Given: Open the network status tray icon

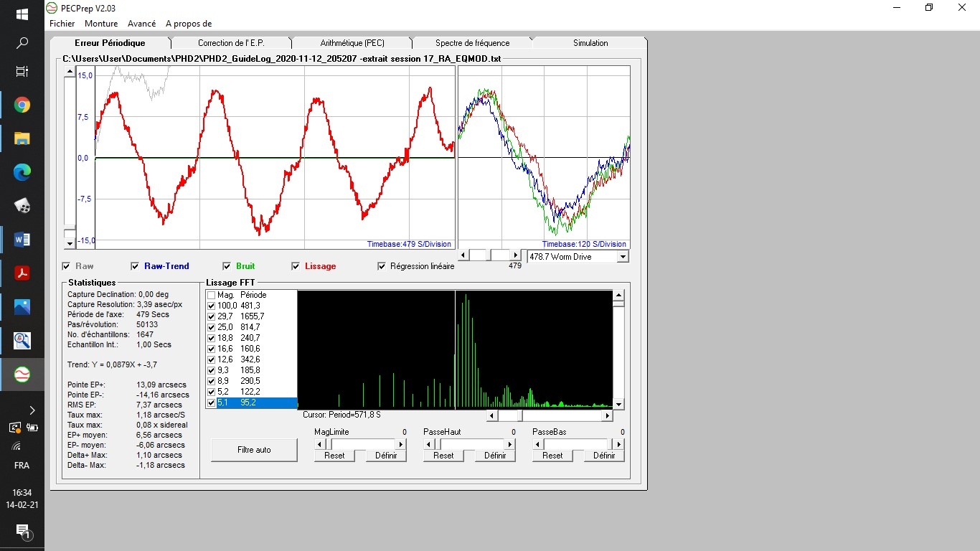Looking at the screenshot, I should coord(14,428).
